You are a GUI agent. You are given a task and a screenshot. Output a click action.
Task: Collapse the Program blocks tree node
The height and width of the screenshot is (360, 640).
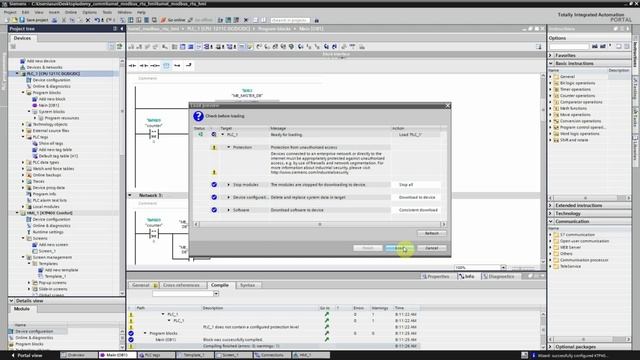click(23, 93)
